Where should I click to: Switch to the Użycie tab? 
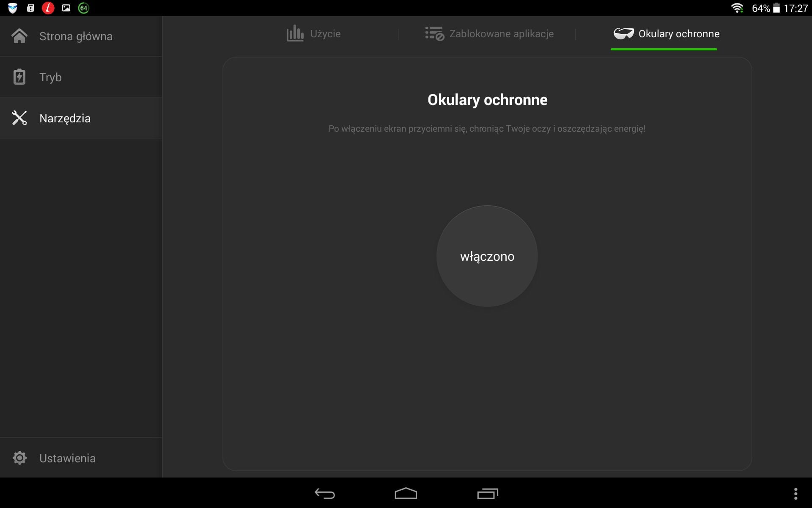tap(325, 34)
